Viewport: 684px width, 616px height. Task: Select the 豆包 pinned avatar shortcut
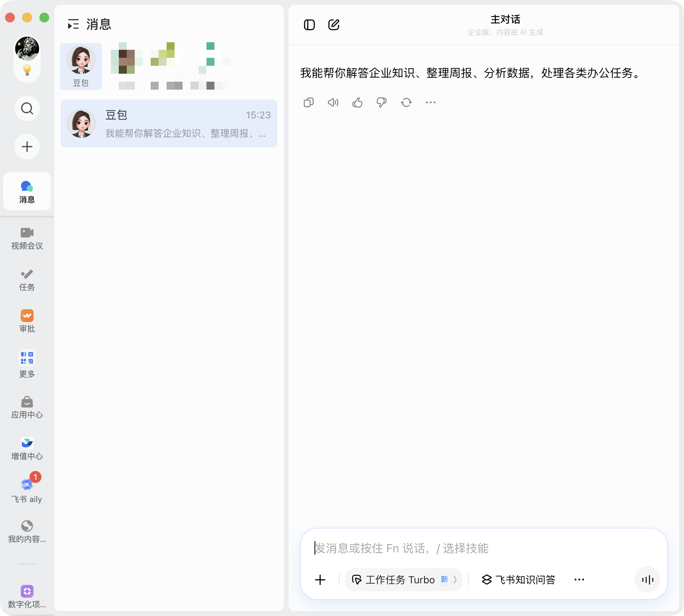point(81,67)
